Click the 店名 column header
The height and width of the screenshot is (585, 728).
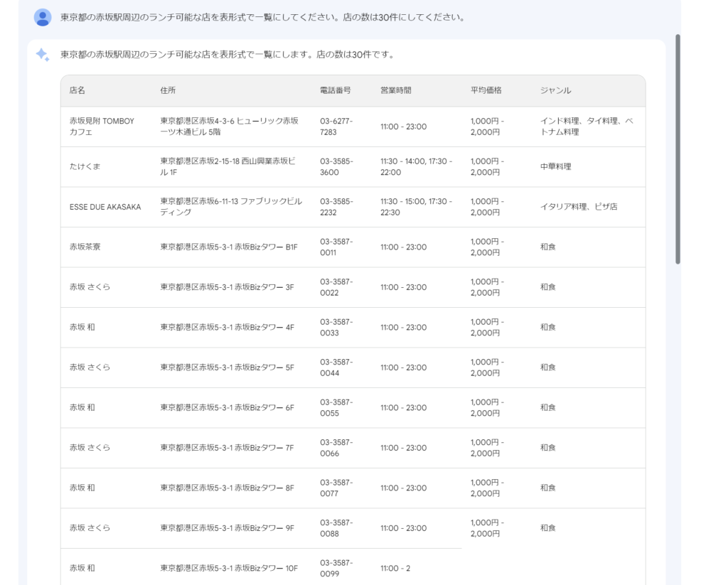click(x=77, y=90)
